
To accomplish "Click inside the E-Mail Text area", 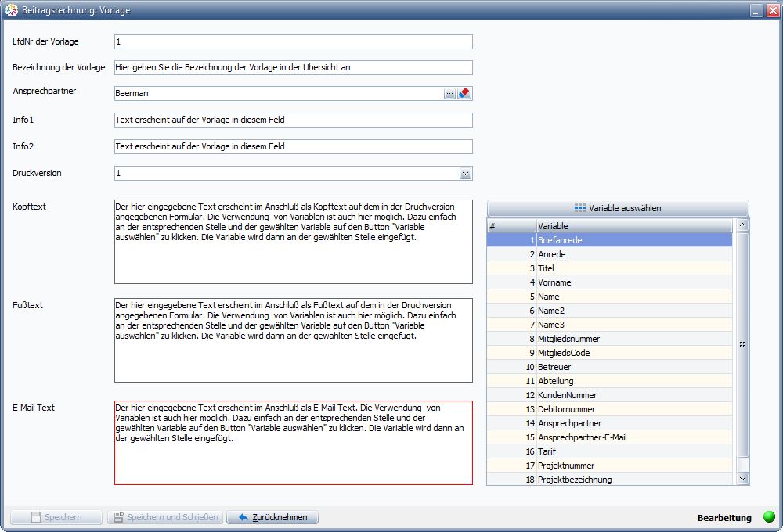I will coord(293,443).
